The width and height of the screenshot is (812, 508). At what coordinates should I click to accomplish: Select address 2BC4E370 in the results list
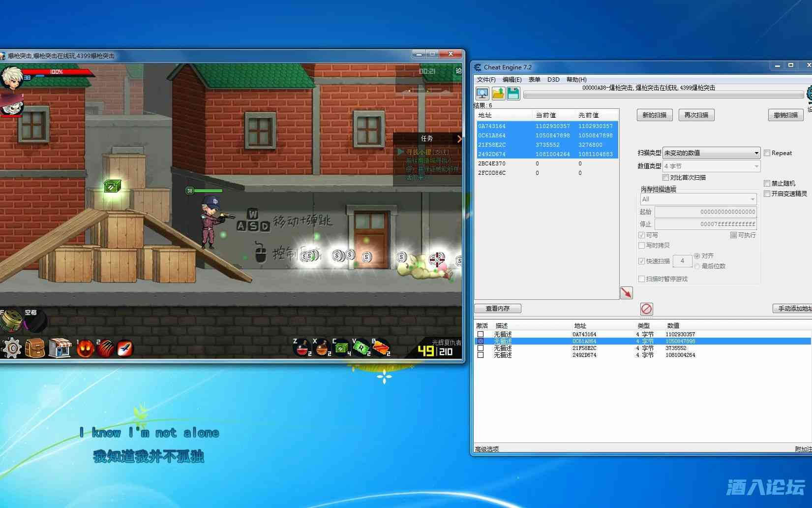(492, 163)
